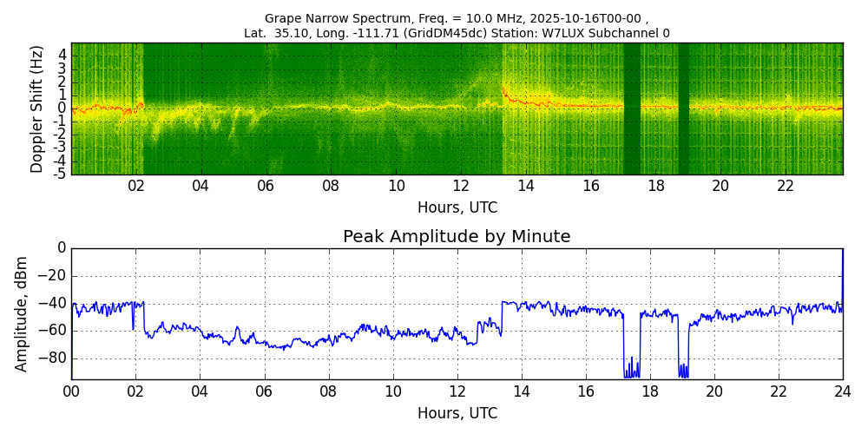Click the 4 tick on Doppler axis
The height and width of the screenshot is (434, 868).
pos(62,55)
